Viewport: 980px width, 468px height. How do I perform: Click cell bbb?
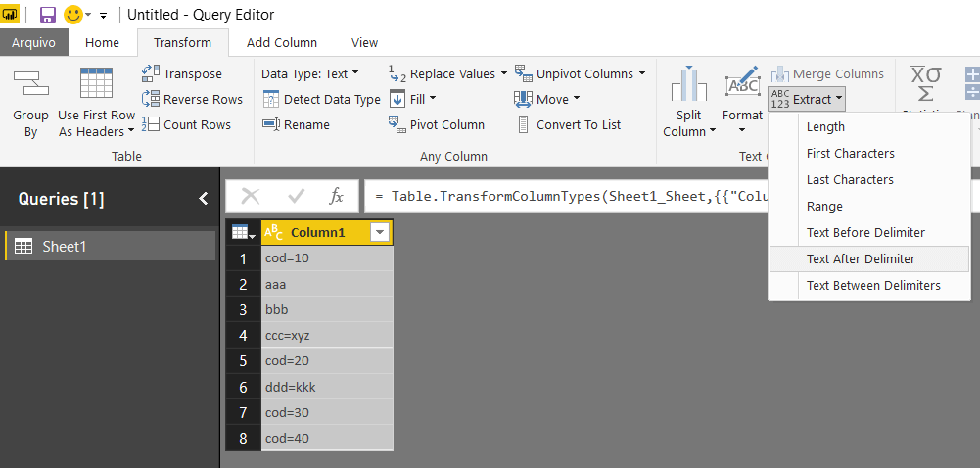(327, 309)
